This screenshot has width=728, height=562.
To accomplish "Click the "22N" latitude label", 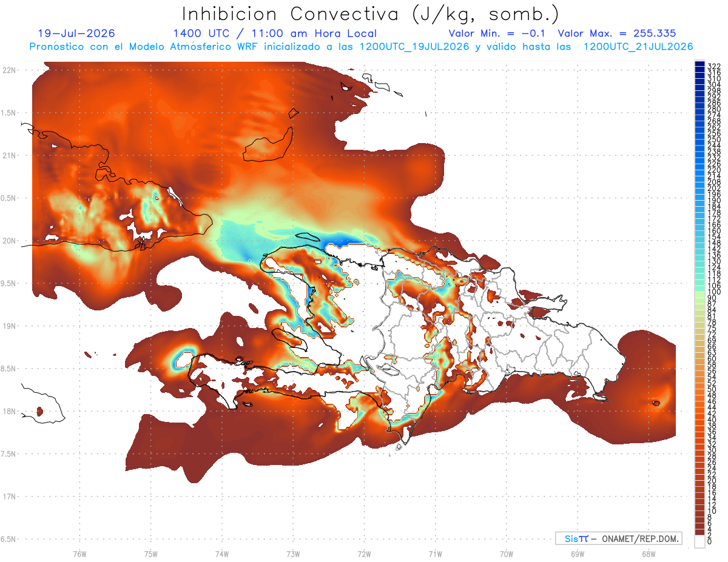I will click(x=9, y=70).
